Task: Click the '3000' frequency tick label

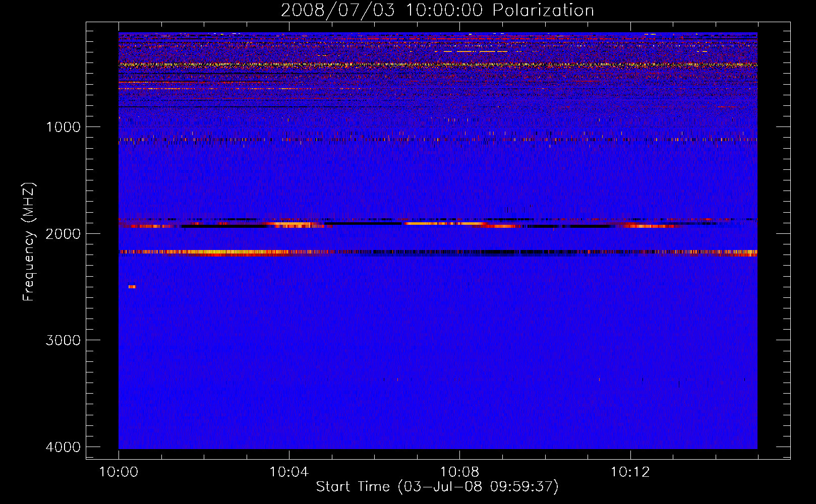Action: coord(63,340)
